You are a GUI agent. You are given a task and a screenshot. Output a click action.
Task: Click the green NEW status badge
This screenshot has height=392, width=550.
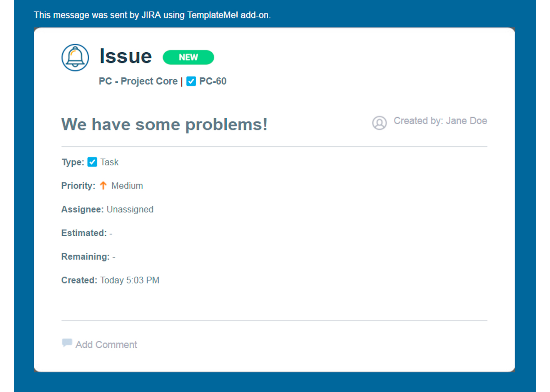pyautogui.click(x=188, y=57)
